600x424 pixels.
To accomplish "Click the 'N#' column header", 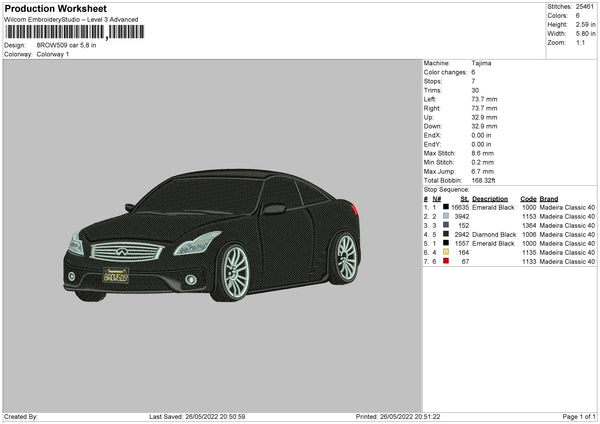I will click(437, 199).
